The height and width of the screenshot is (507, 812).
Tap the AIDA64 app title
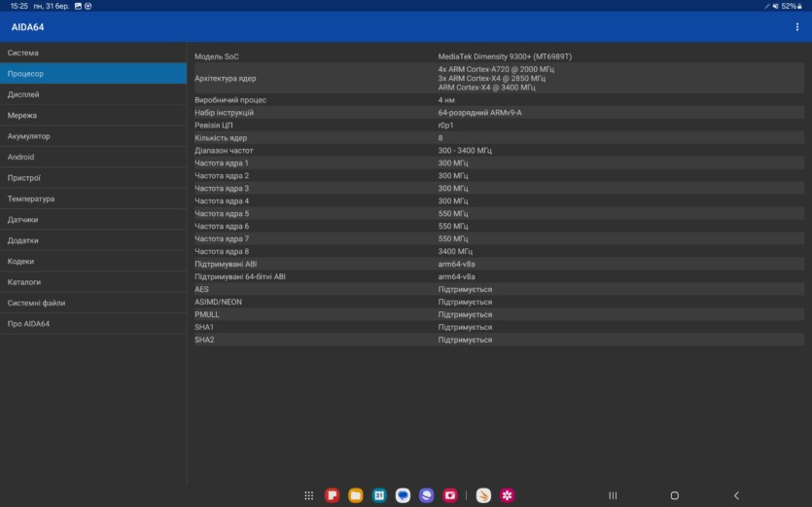(27, 27)
